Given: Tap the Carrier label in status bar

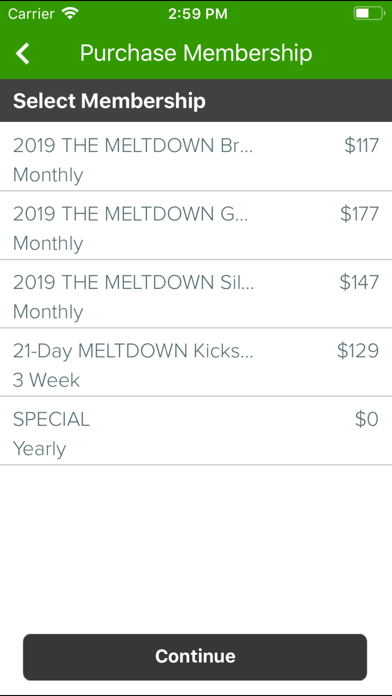Looking at the screenshot, I should [33, 14].
